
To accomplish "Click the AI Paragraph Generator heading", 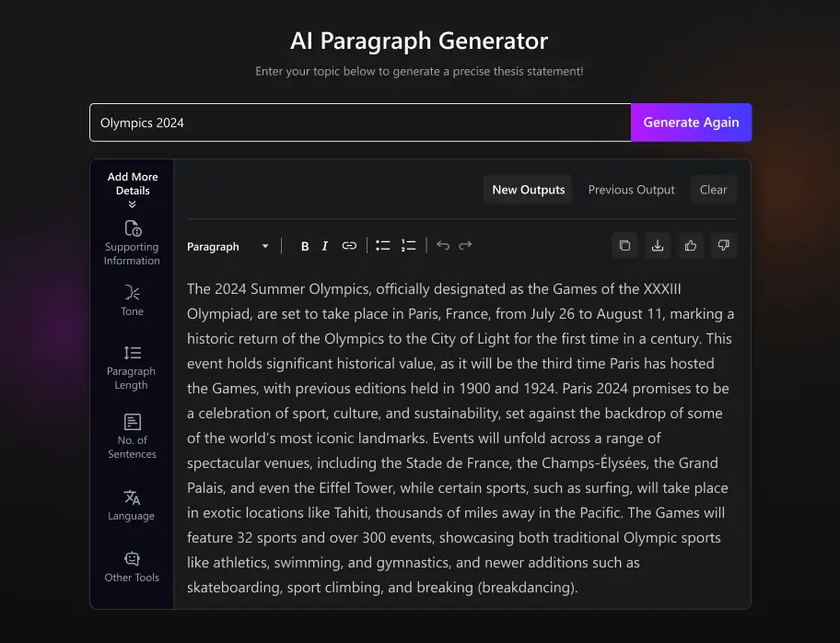I will coord(419,41).
